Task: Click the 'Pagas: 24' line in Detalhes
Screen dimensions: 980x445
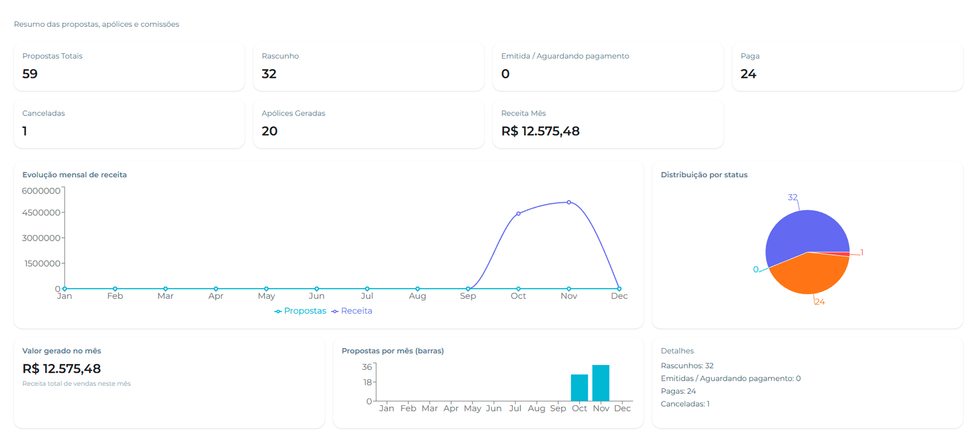Action: click(678, 391)
